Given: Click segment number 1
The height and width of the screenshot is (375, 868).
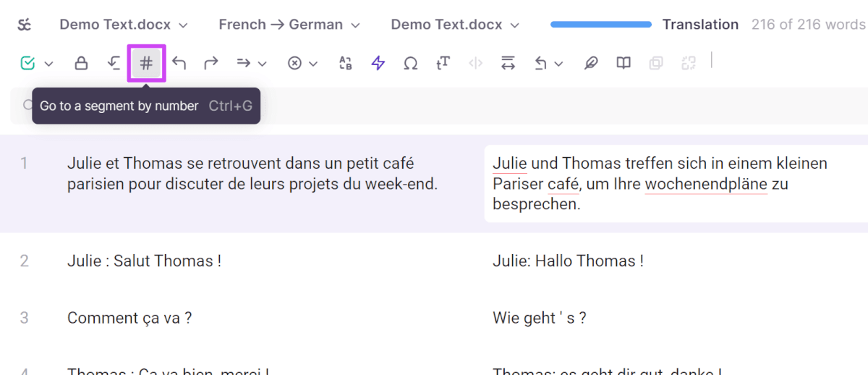Looking at the screenshot, I should point(24,164).
